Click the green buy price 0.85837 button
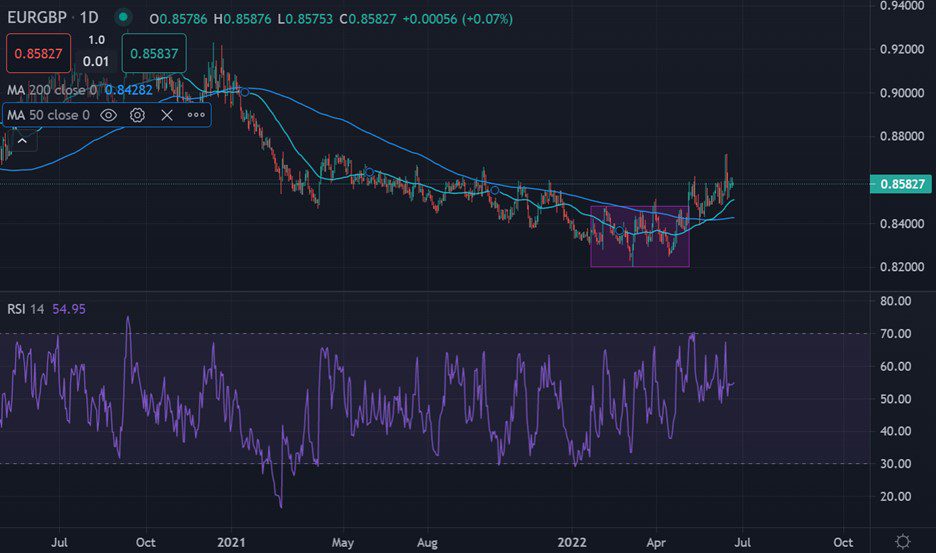Image resolution: width=936 pixels, height=553 pixels. (154, 54)
